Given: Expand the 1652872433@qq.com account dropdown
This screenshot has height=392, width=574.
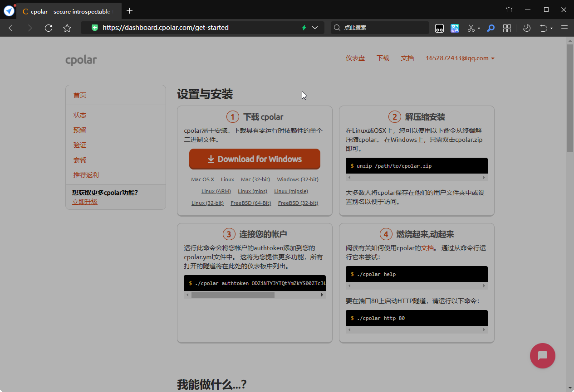Looking at the screenshot, I should tap(460, 58).
